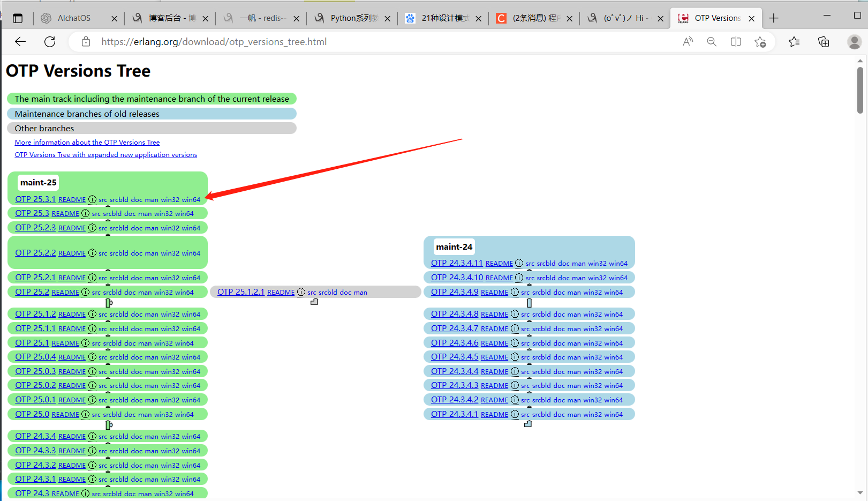Open the OTP 24.3.3 version link
868x501 pixels.
pos(35,450)
